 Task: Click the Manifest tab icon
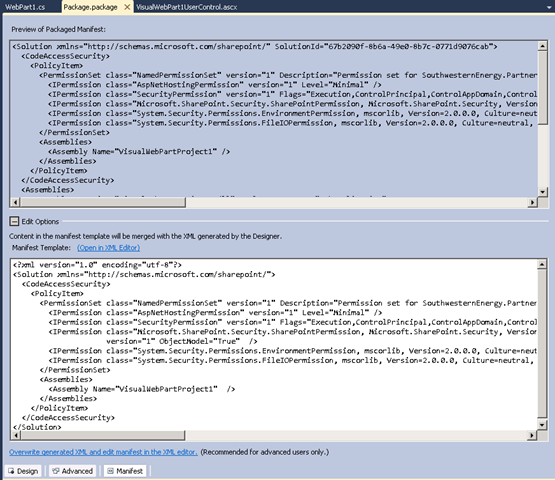click(x=110, y=471)
